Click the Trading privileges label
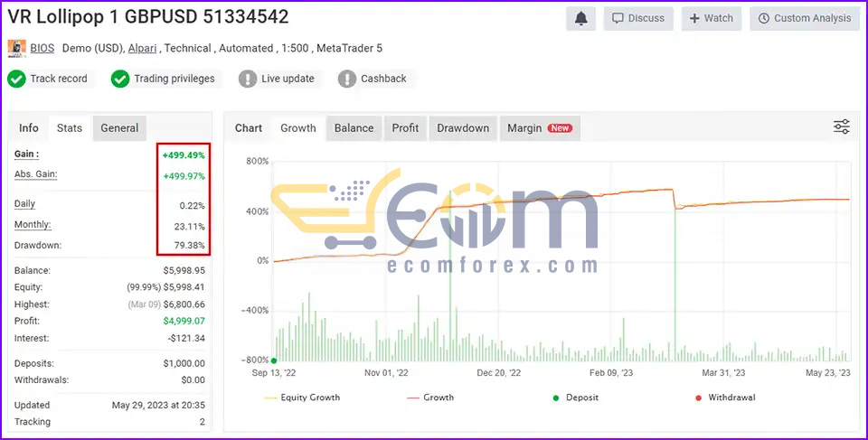The width and height of the screenshot is (868, 440). tap(175, 79)
